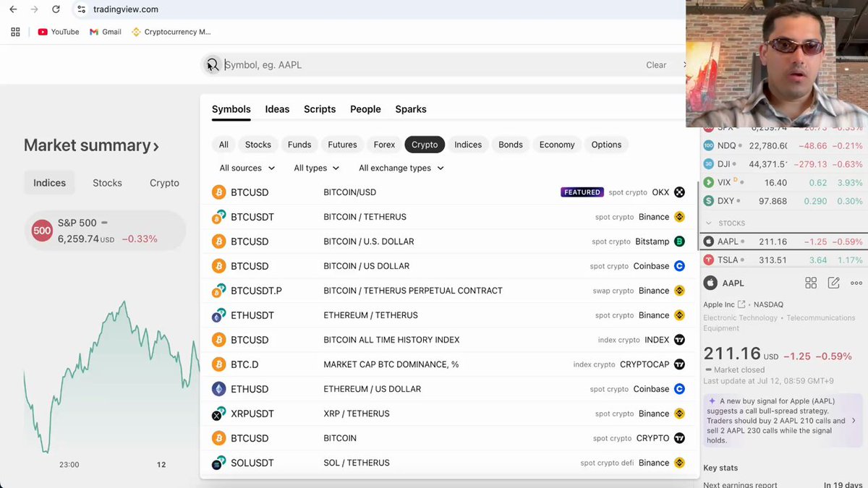Click the Bitcoin logo on BTC.D row

point(218,364)
